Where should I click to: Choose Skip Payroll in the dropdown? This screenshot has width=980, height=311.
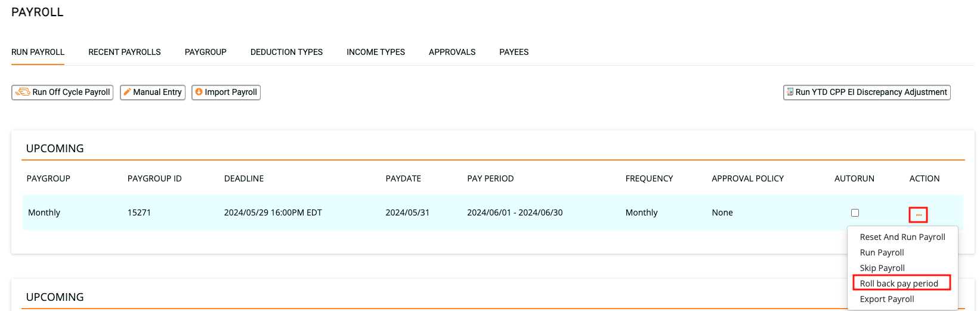[882, 268]
